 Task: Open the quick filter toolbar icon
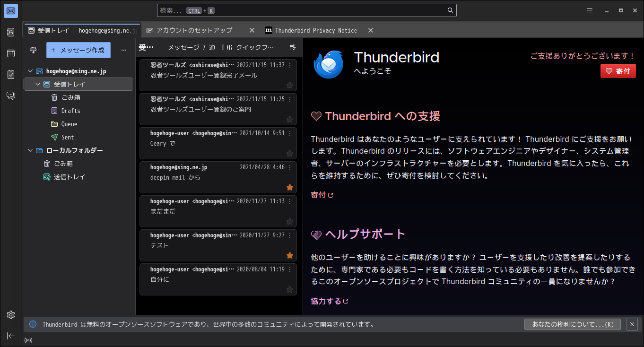point(228,47)
